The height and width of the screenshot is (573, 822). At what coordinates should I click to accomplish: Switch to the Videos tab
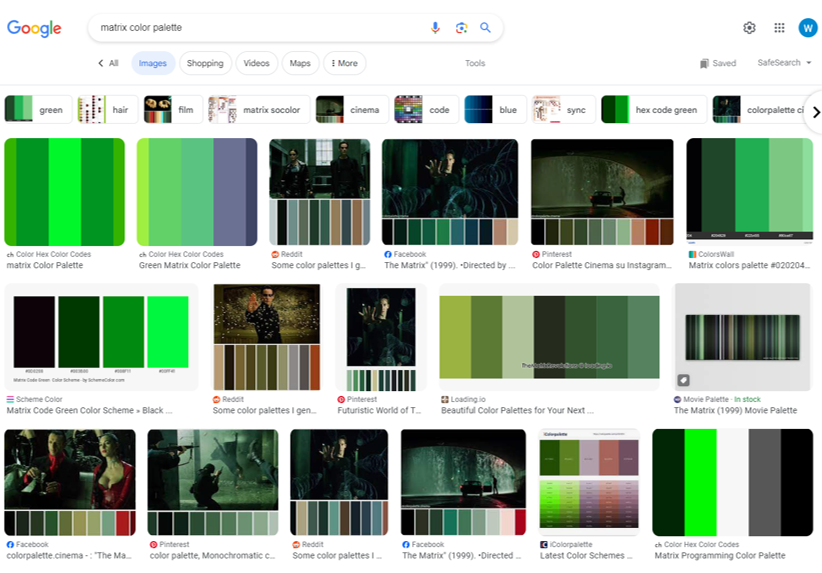tap(257, 63)
